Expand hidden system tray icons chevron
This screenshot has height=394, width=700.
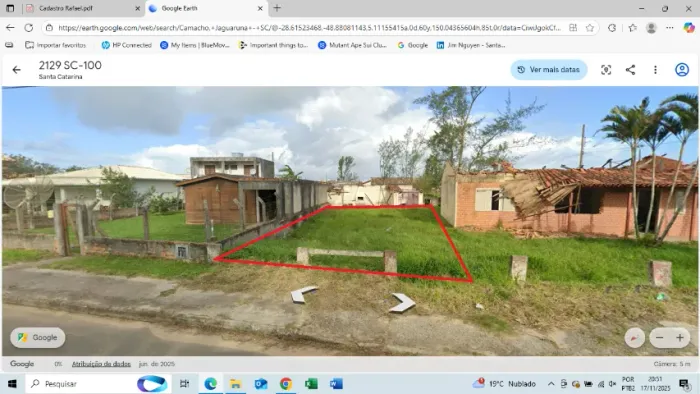point(551,384)
